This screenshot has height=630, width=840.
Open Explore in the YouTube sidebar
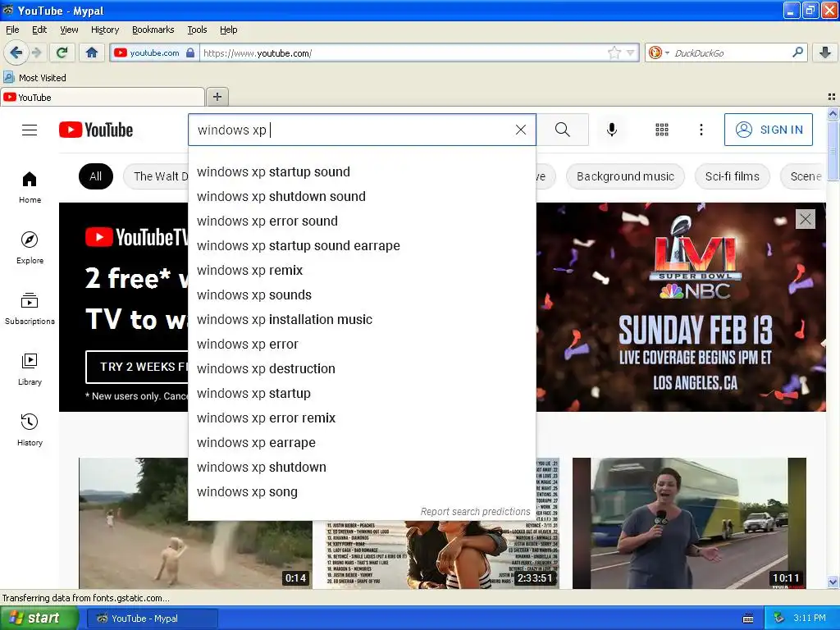tap(30, 248)
